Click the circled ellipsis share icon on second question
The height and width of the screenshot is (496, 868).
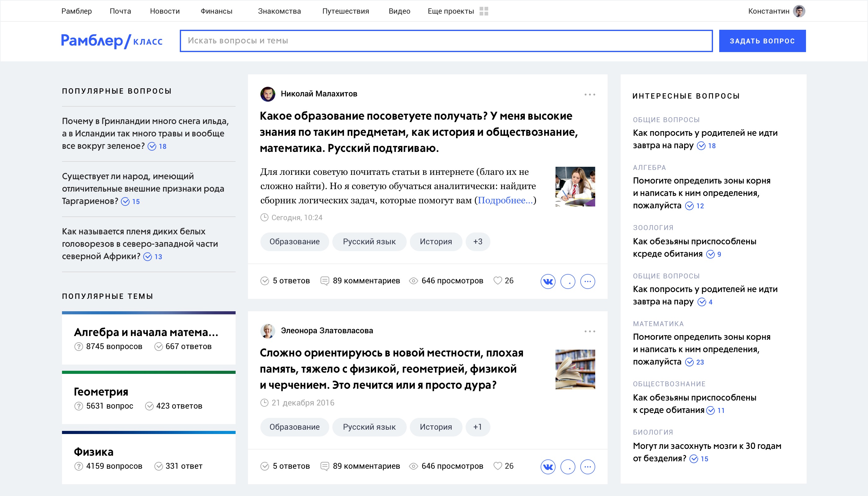click(588, 467)
